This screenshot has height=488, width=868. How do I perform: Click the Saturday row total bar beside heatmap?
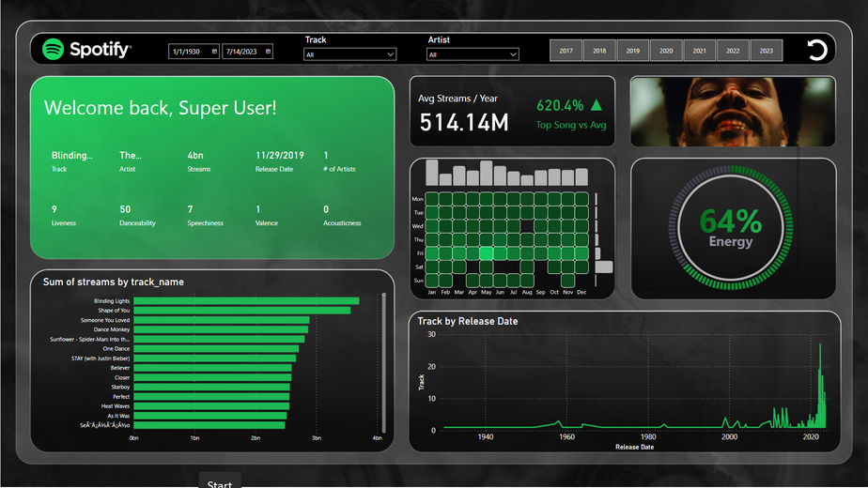coord(604,267)
